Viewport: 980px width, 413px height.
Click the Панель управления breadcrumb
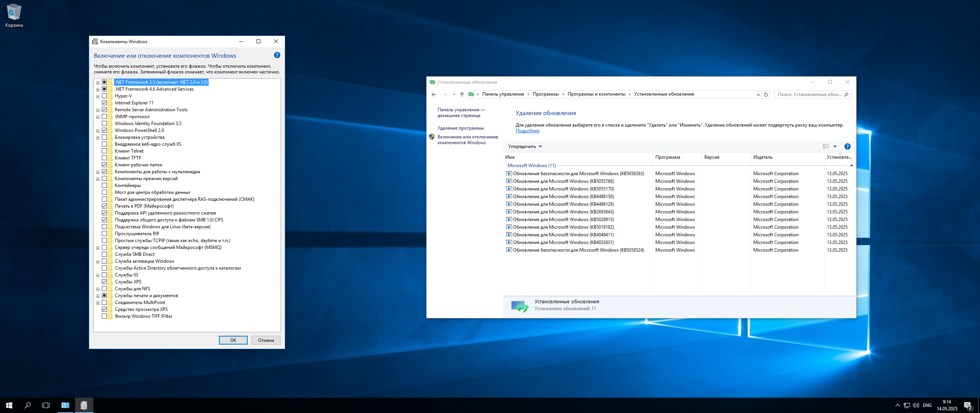coord(503,94)
